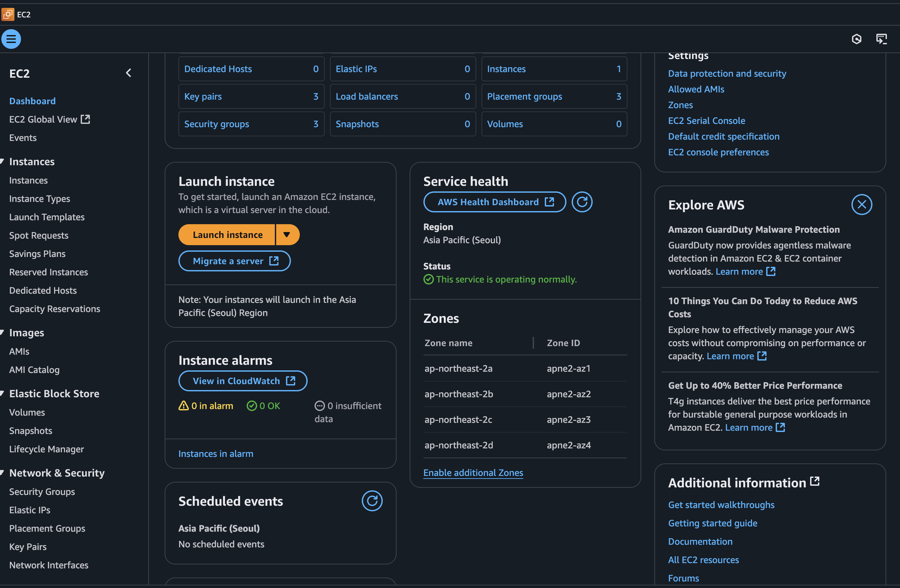Open Savings Plans in sidebar
The image size is (900, 588).
[37, 254]
